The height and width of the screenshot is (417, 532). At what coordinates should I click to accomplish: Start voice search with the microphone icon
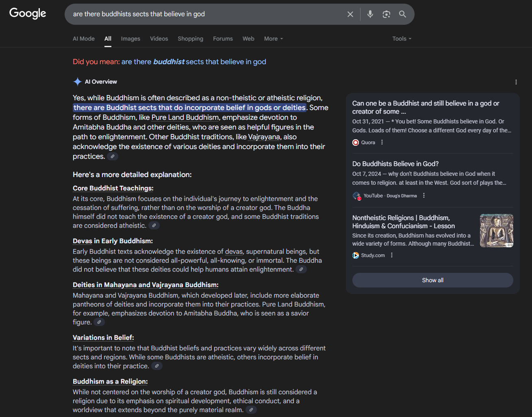click(370, 14)
